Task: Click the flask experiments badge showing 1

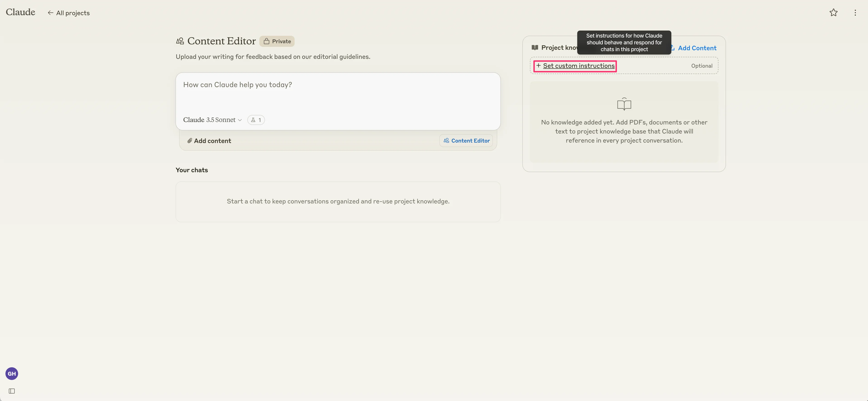Action: pos(256,120)
